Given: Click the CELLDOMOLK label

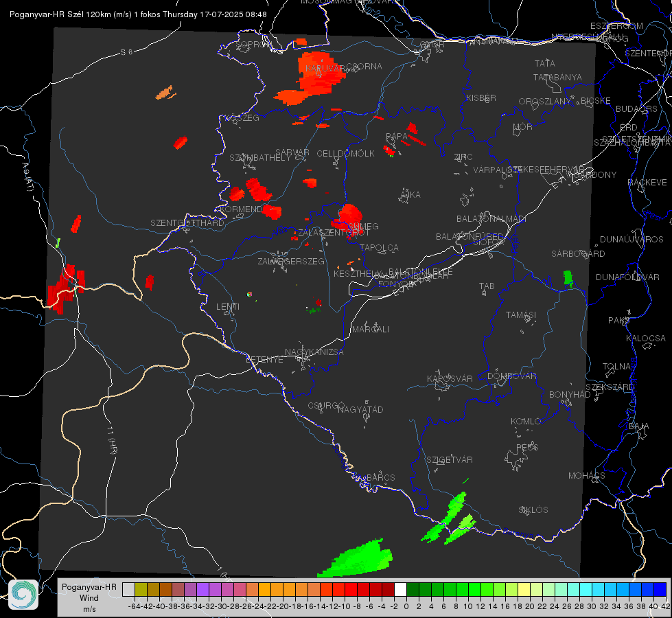Looking at the screenshot, I should coord(345,154).
